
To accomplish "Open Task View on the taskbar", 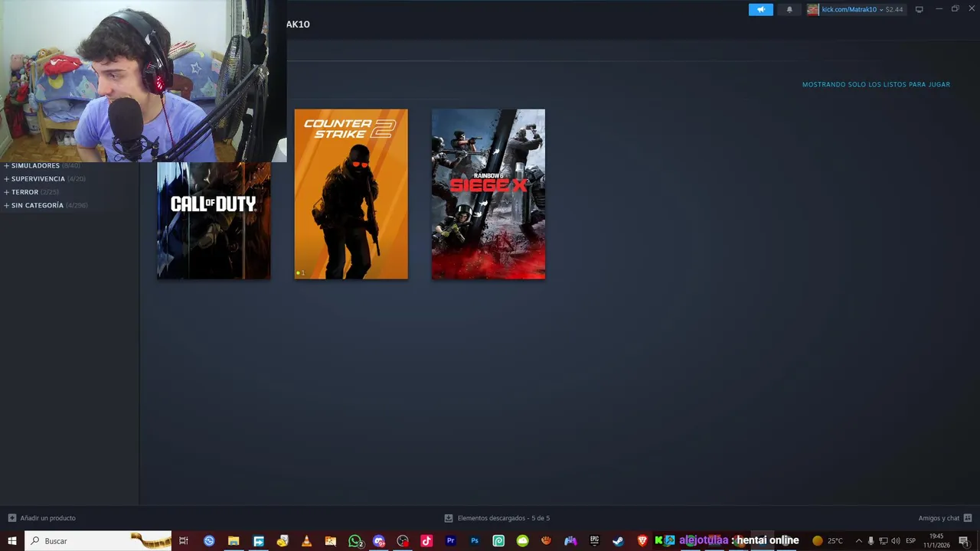I will pos(184,541).
